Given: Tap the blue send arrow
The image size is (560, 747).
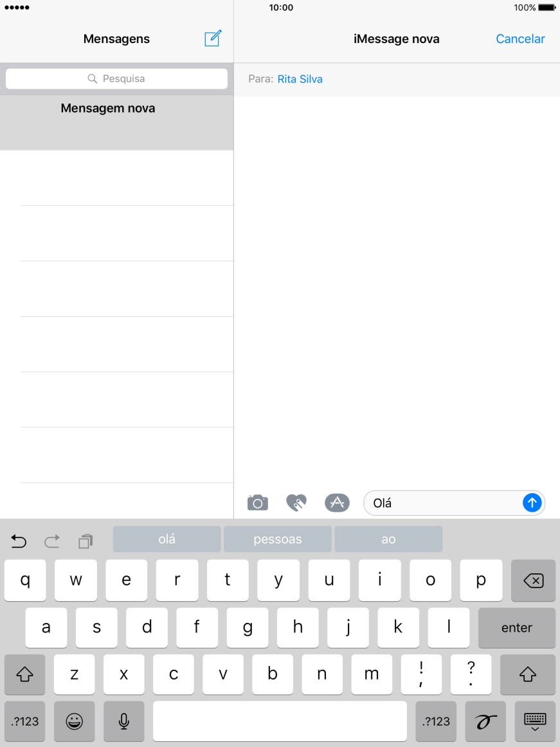Looking at the screenshot, I should pos(532,503).
